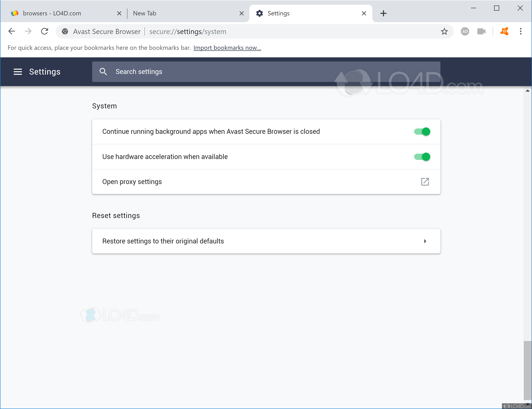Open the three-dot browser menu
The image size is (532, 409).
click(521, 31)
